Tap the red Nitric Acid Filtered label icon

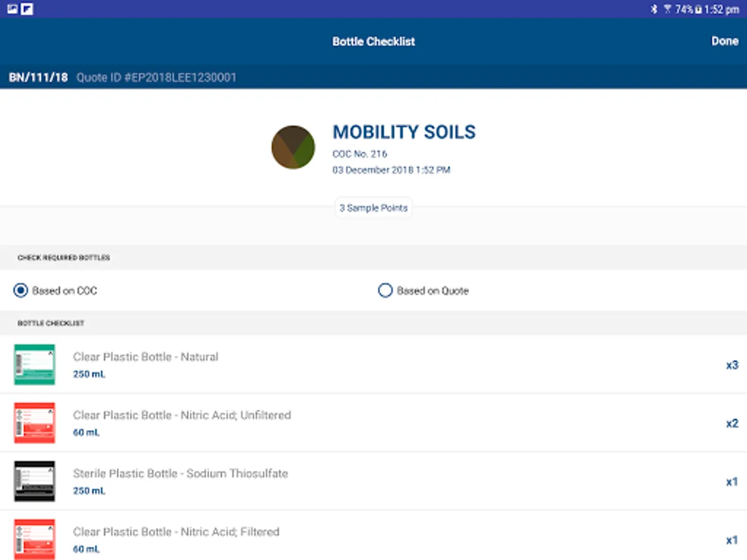pos(35,539)
